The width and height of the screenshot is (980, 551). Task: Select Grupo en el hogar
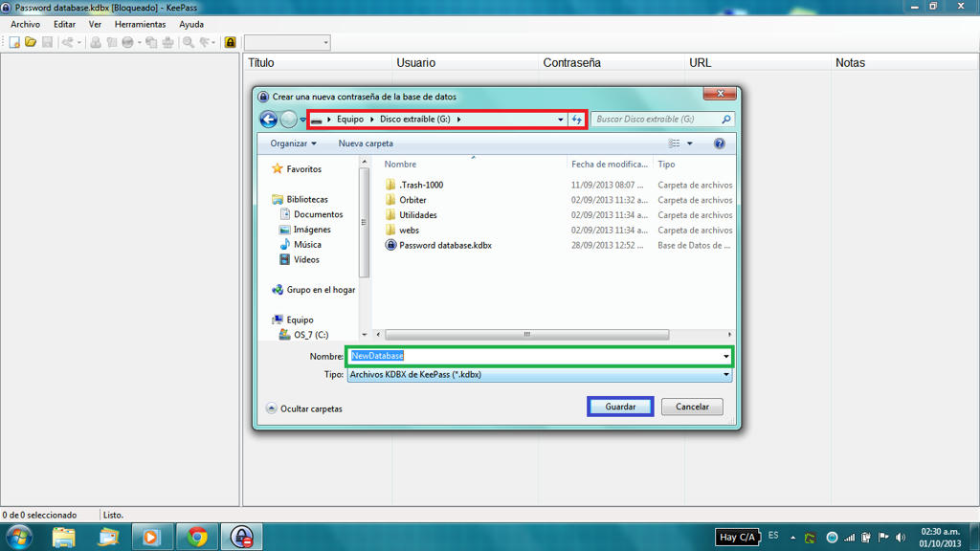[321, 290]
